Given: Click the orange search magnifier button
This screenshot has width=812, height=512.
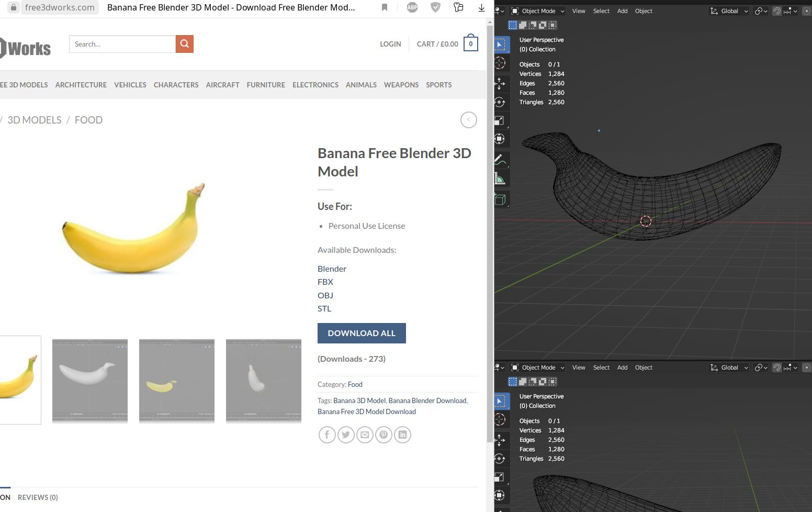Looking at the screenshot, I should [x=185, y=44].
